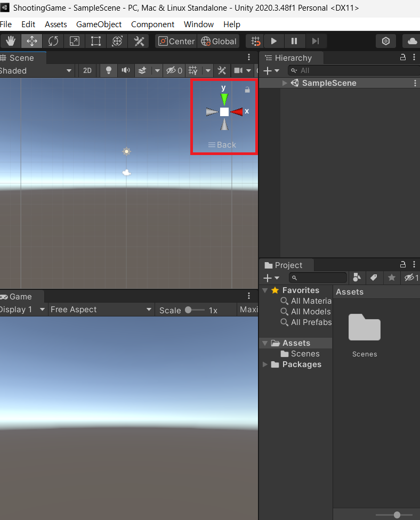Toggle Center pivot mode button
This screenshot has width=420, height=520.
click(x=176, y=41)
